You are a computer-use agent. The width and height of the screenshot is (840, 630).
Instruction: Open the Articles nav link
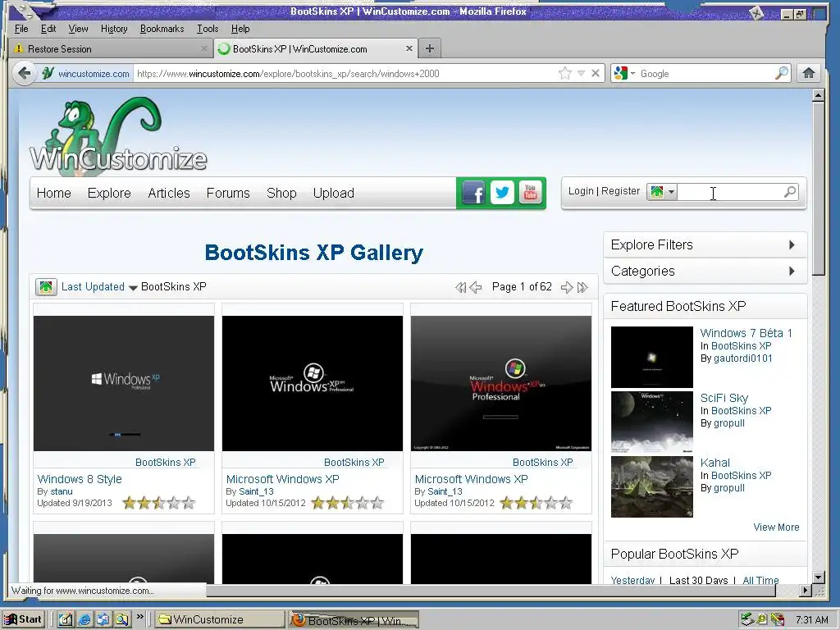point(169,193)
